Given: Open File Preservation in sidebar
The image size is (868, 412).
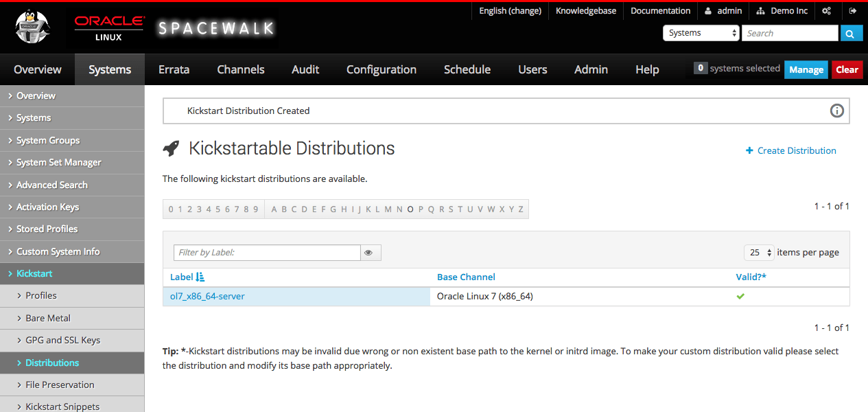Looking at the screenshot, I should click(72, 385).
